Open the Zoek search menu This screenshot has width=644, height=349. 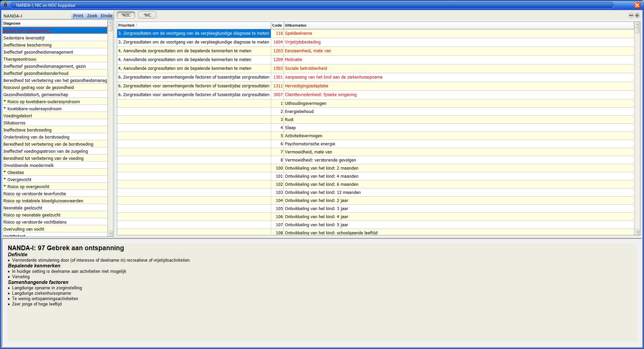click(x=92, y=16)
